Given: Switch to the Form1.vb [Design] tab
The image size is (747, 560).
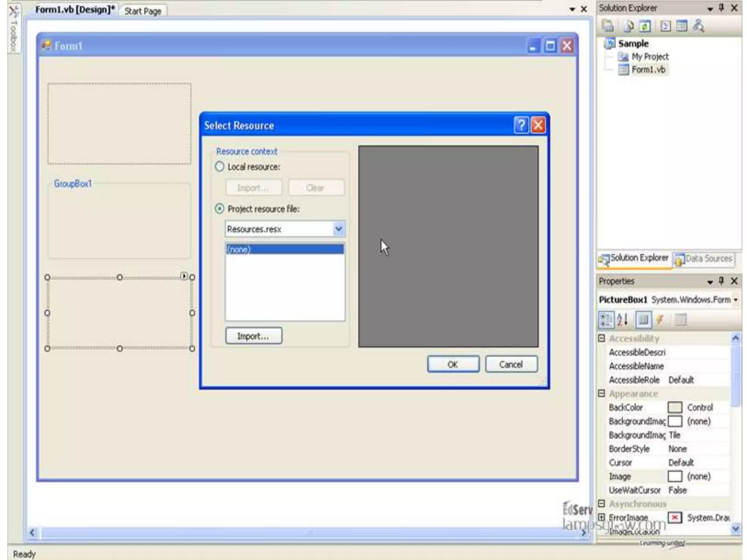Looking at the screenshot, I should (75, 9).
